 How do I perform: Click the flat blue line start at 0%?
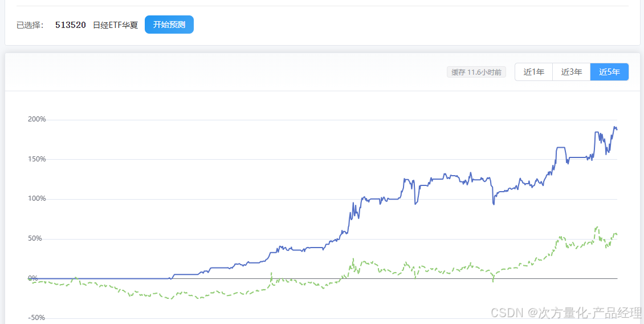click(99, 278)
